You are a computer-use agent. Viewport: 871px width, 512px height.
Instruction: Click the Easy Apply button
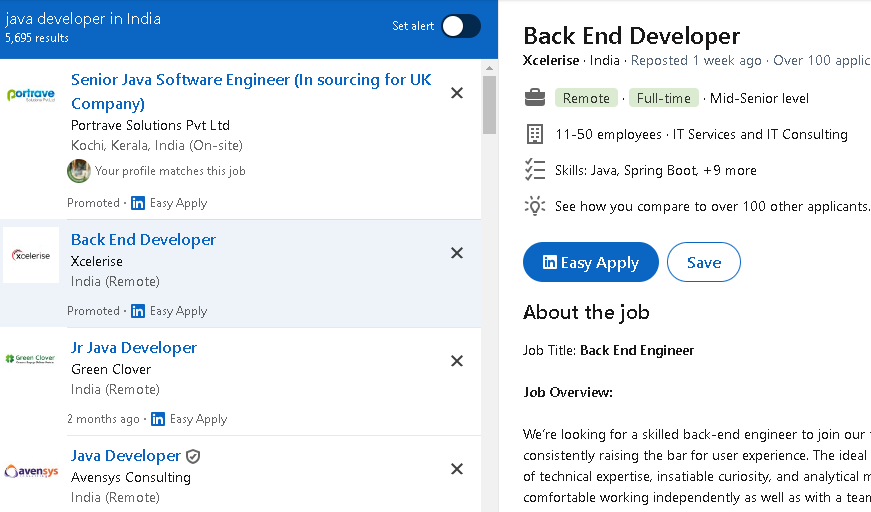point(590,262)
